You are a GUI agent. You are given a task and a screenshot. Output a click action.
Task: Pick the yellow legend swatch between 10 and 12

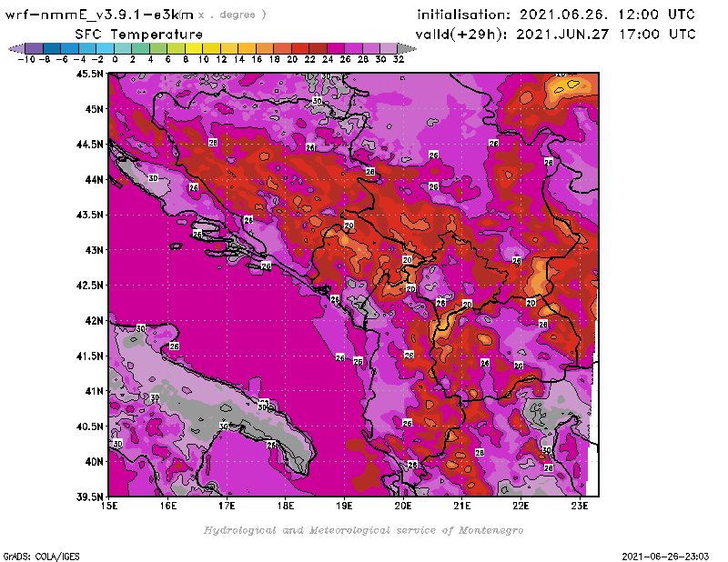coord(211,48)
